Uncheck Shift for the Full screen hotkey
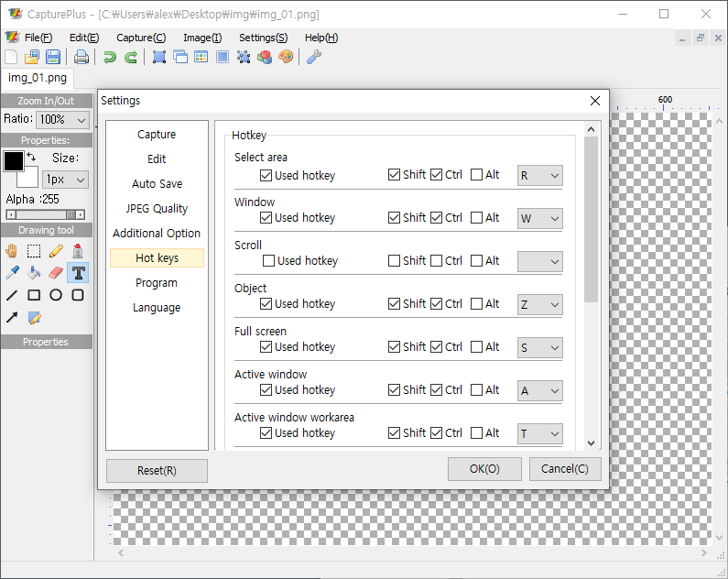728x579 pixels. point(394,347)
